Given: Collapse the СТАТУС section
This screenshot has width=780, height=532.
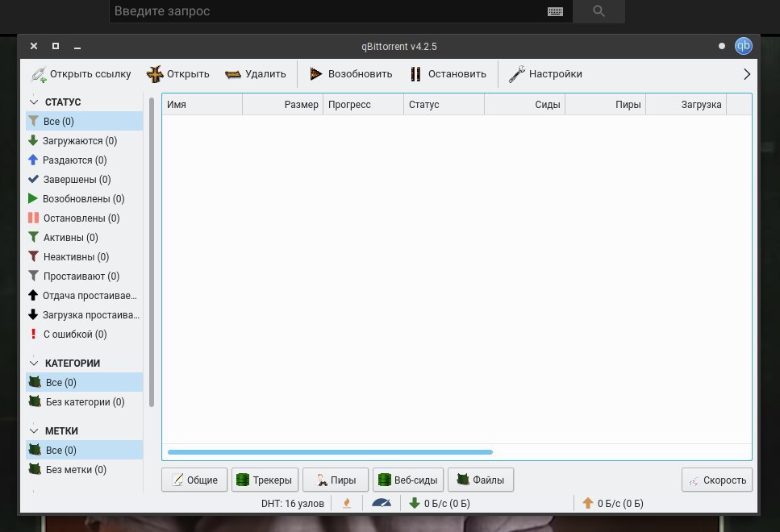Looking at the screenshot, I should (x=34, y=102).
